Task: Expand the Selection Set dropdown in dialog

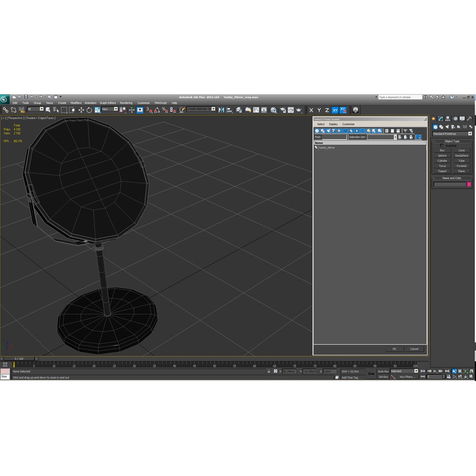Action: tap(395, 137)
